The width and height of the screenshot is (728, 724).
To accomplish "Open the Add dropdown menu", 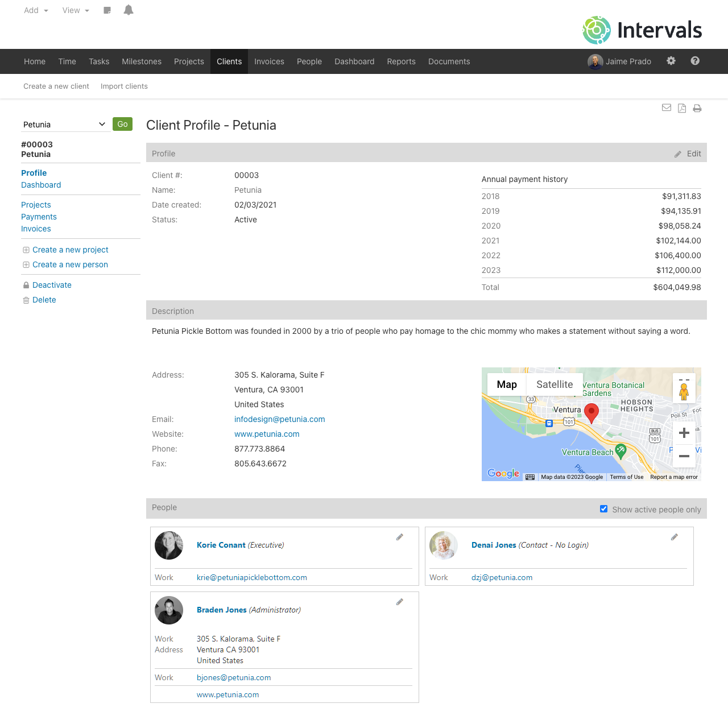I will click(x=36, y=10).
